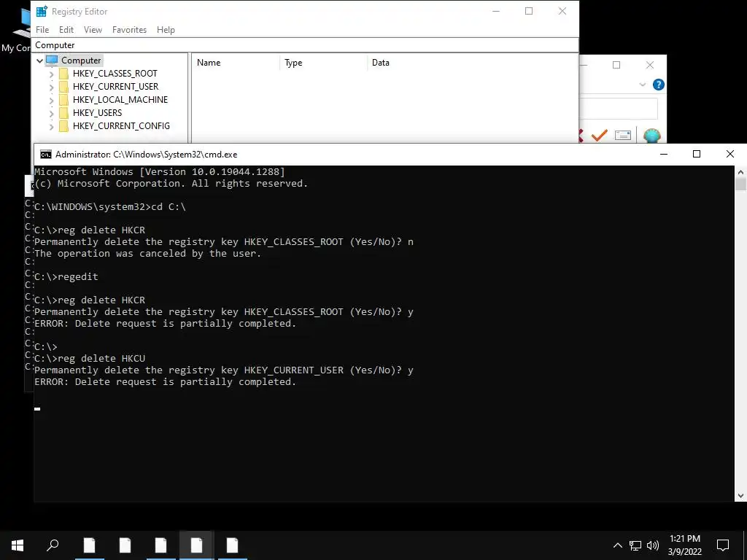Open the volume tray icon
747x560 pixels.
653,545
